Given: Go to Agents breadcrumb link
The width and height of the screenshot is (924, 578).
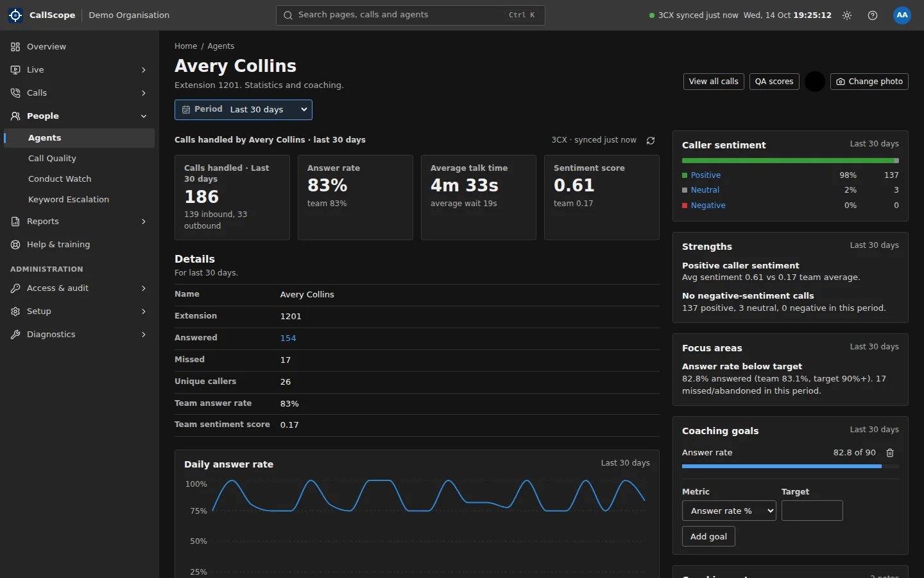Looking at the screenshot, I should pos(221,46).
